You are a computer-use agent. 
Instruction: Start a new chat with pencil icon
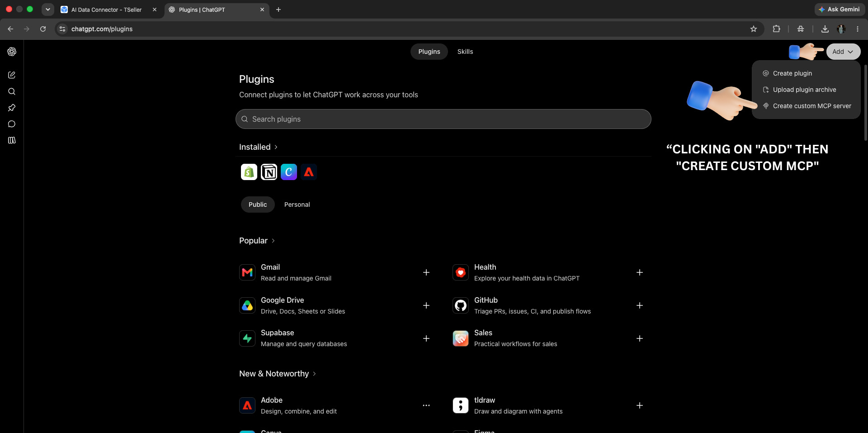click(12, 75)
